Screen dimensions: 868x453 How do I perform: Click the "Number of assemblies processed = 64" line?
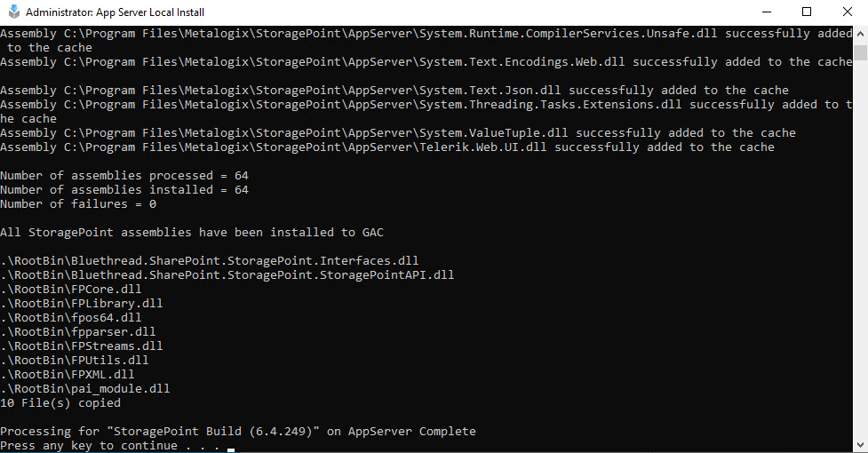124,176
